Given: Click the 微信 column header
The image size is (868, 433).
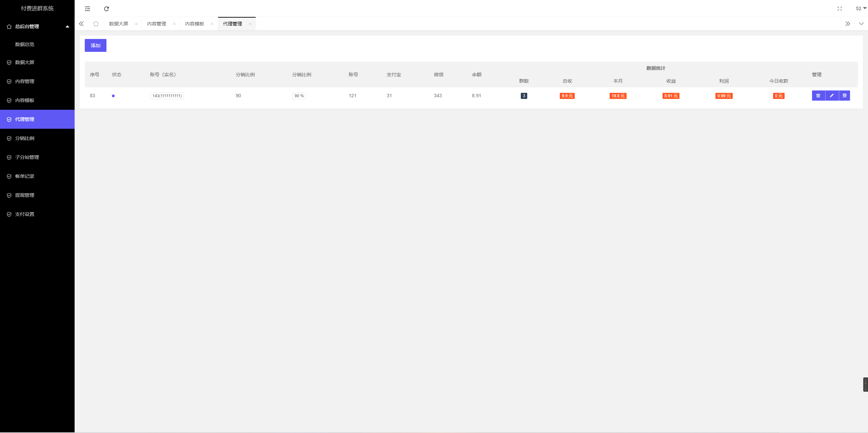Looking at the screenshot, I should (x=439, y=75).
